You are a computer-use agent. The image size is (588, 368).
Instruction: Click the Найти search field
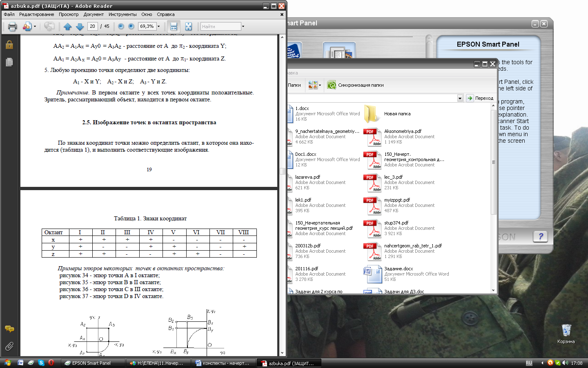point(220,27)
